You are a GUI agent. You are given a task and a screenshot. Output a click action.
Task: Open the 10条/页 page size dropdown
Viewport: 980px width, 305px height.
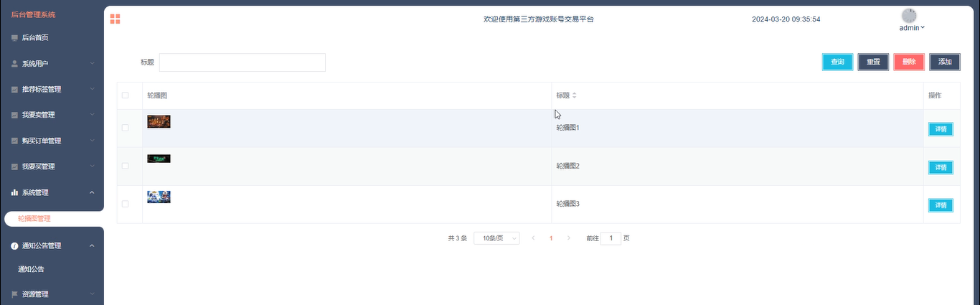click(497, 238)
